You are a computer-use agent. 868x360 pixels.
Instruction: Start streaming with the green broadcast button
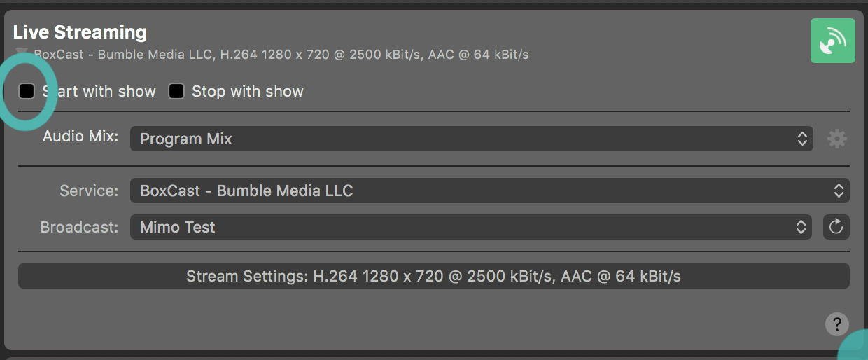coord(832,41)
